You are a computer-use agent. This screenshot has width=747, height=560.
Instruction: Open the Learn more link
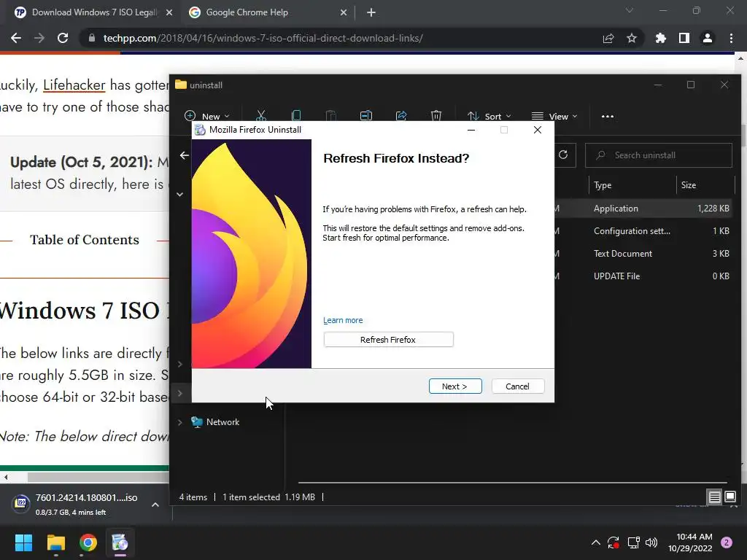click(x=343, y=320)
